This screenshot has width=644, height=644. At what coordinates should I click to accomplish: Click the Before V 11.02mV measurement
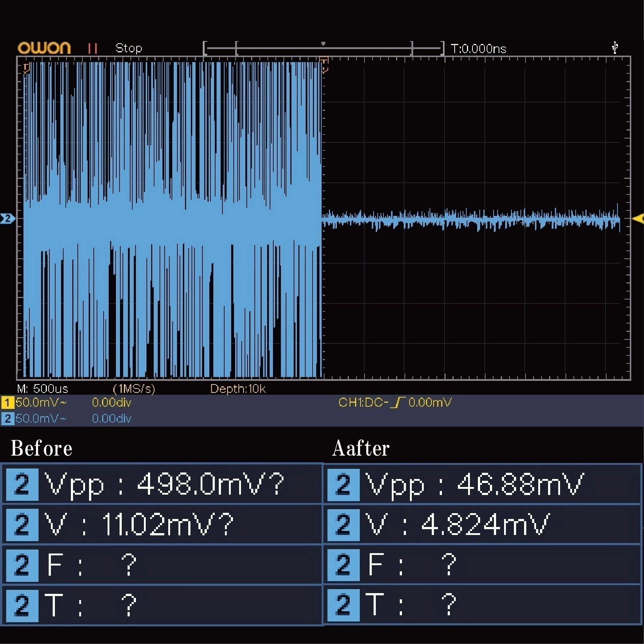click(162, 524)
